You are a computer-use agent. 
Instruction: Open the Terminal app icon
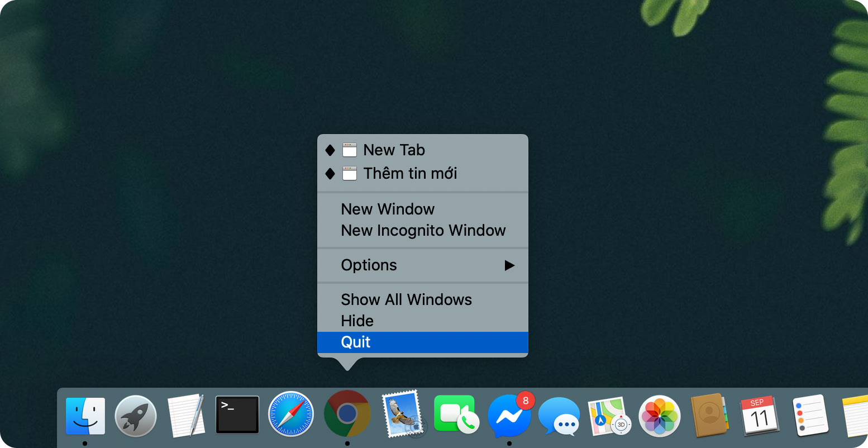[237, 415]
